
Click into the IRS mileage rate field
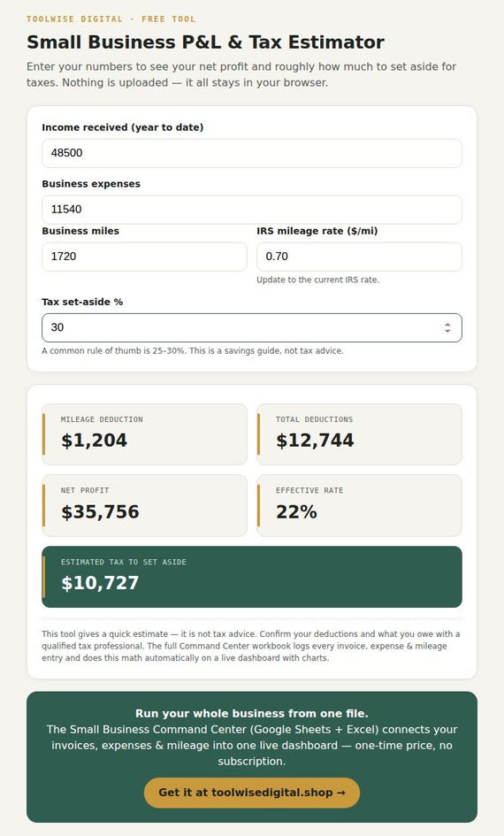click(x=359, y=257)
